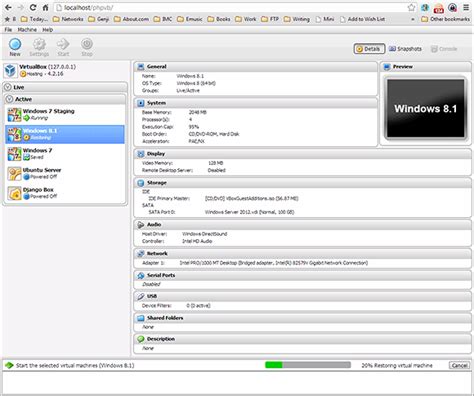Image resolution: width=474 pixels, height=396 pixels.
Task: Collapse the Network section header
Action: pos(303,254)
